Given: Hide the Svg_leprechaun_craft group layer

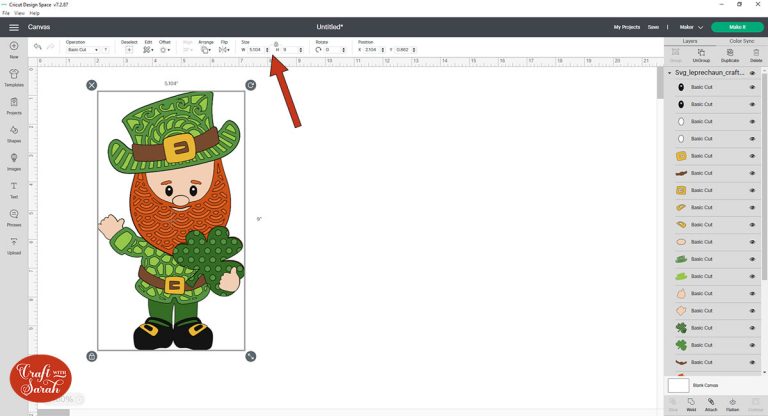Looking at the screenshot, I should click(752, 73).
